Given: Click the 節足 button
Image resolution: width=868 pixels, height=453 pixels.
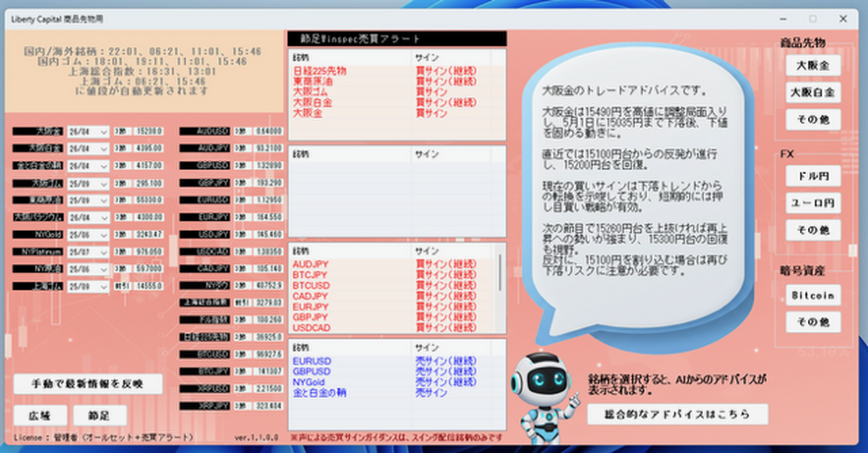Looking at the screenshot, I should 100,415.
